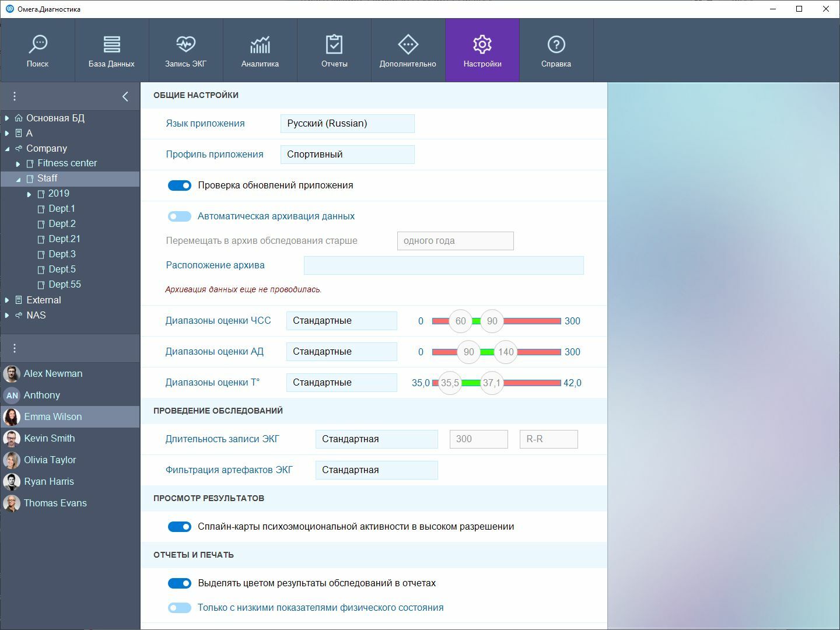Viewport: 840px width, 630px height.
Task: Click the network icon next to NAS
Action: tap(19, 315)
